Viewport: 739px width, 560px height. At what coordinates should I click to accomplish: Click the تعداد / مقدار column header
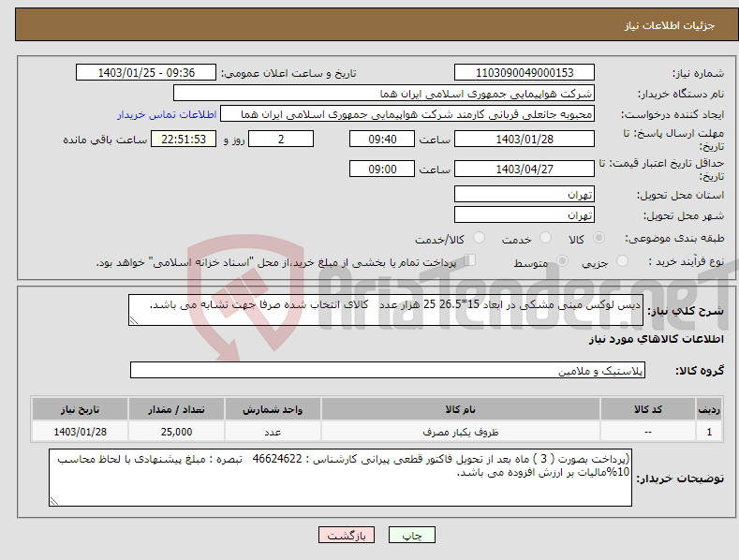[176, 409]
